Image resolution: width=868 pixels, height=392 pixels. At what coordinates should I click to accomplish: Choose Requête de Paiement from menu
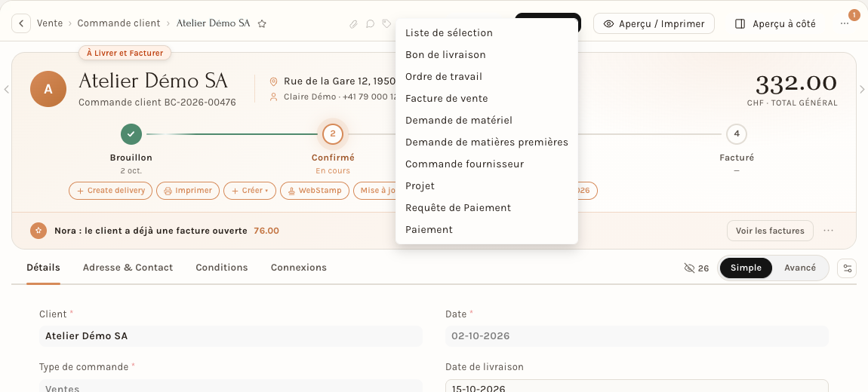(487, 208)
